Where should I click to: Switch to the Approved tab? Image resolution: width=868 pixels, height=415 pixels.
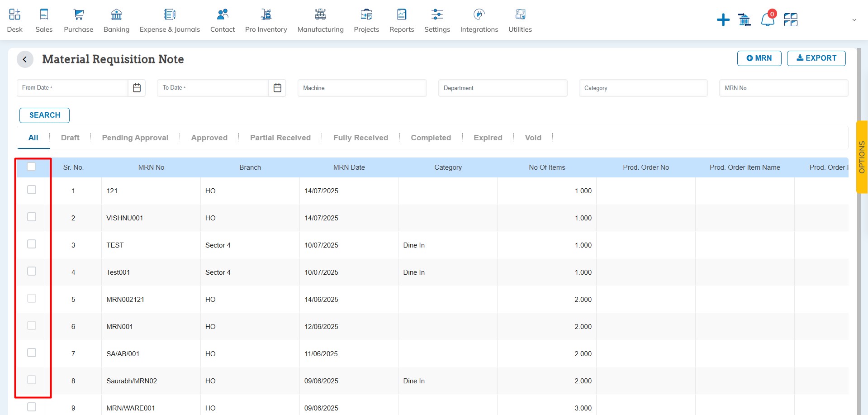pos(209,138)
